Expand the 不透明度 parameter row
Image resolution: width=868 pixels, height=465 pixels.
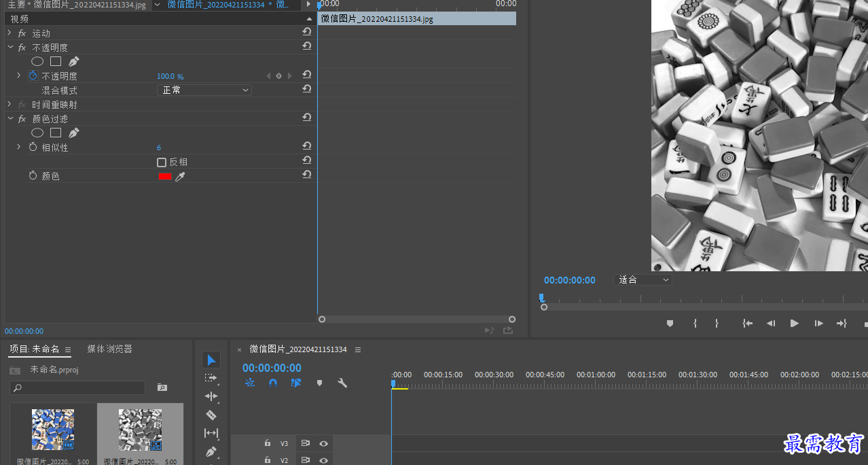tap(19, 75)
